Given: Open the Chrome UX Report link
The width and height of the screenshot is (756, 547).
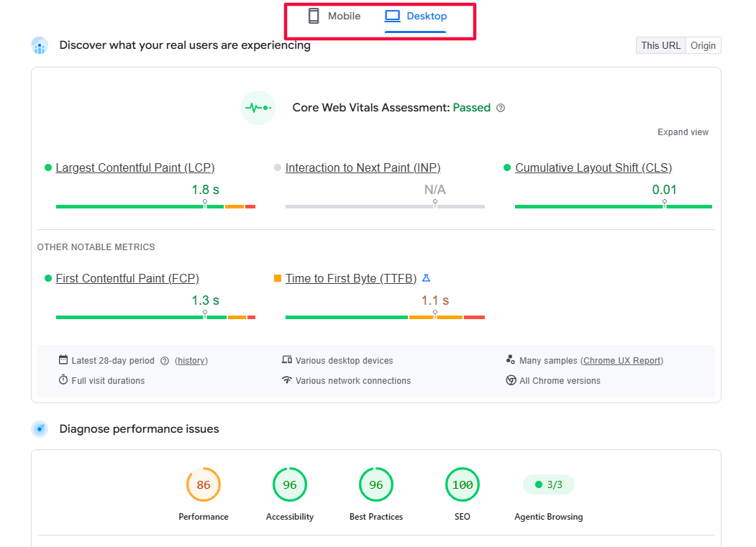Looking at the screenshot, I should pos(622,361).
